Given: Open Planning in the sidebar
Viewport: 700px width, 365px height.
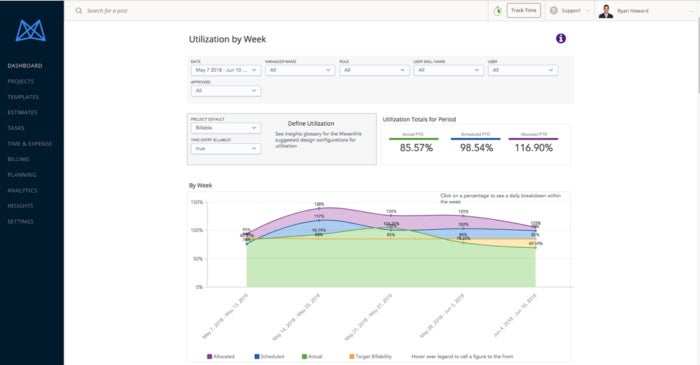Looking at the screenshot, I should (22, 174).
